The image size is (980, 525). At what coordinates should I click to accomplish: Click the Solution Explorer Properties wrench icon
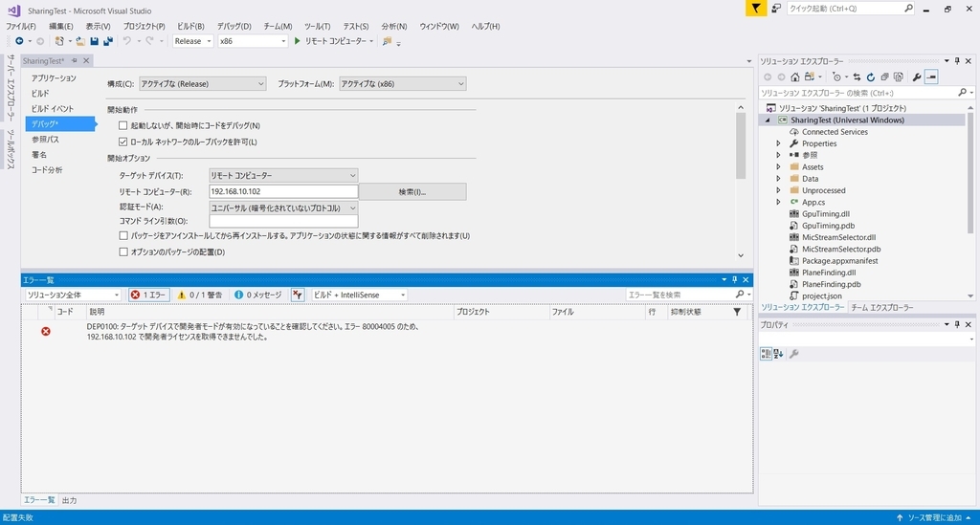pos(917,77)
